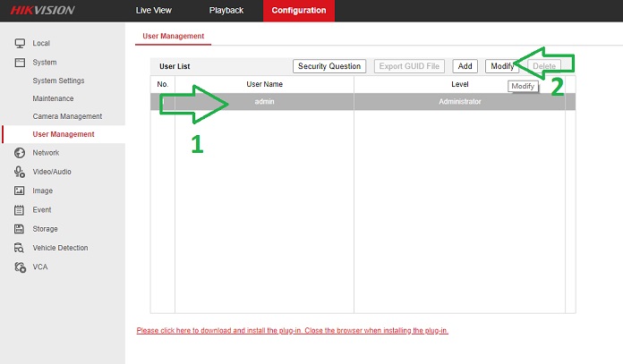623x364 pixels.
Task: Click the Modify button
Action: pos(502,66)
